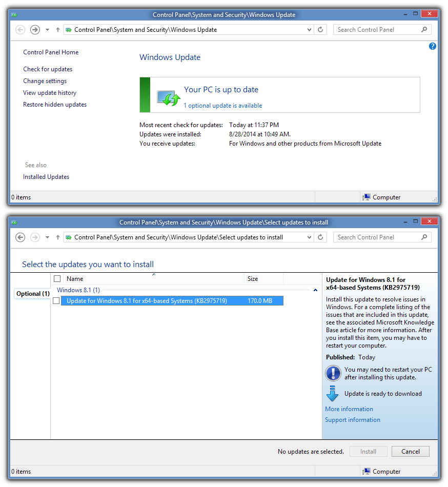Viewport: 448px width, 487px height.
Task: Open the blue Help question mark icon
Action: tap(432, 46)
